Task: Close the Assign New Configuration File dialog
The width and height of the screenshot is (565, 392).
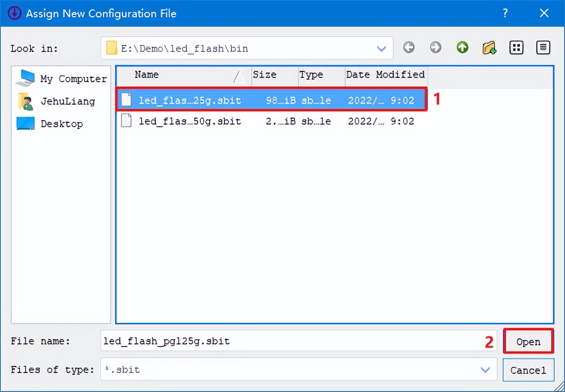Action: tap(544, 13)
